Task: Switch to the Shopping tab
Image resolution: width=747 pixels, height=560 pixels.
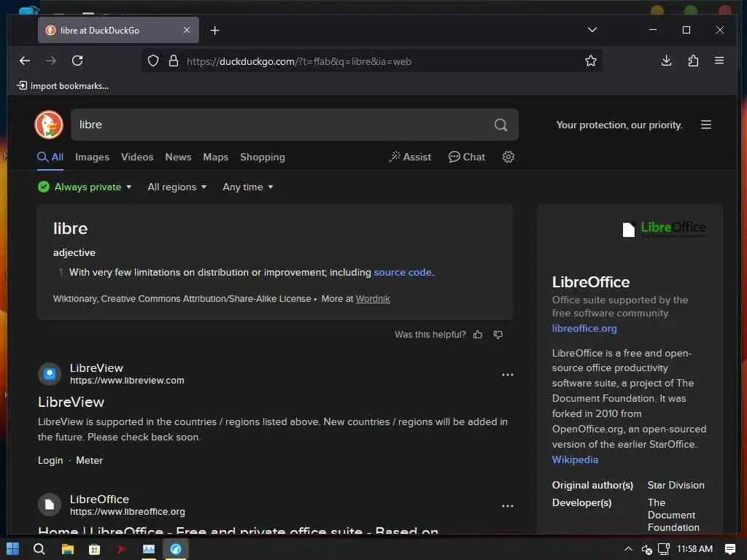Action: pyautogui.click(x=263, y=157)
